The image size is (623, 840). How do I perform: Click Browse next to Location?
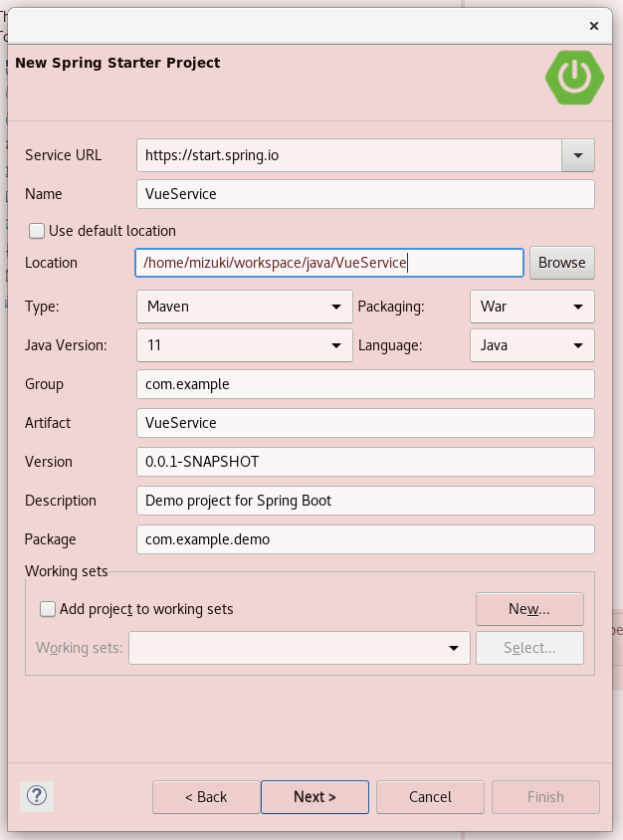click(562, 263)
